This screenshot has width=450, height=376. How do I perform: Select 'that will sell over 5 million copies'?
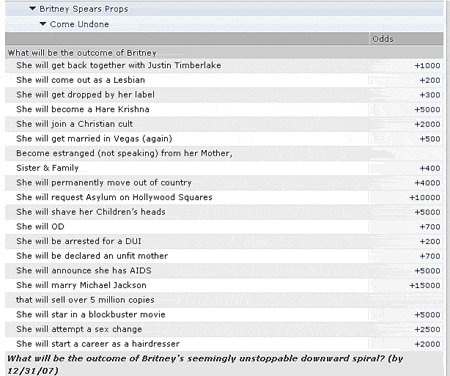85,300
